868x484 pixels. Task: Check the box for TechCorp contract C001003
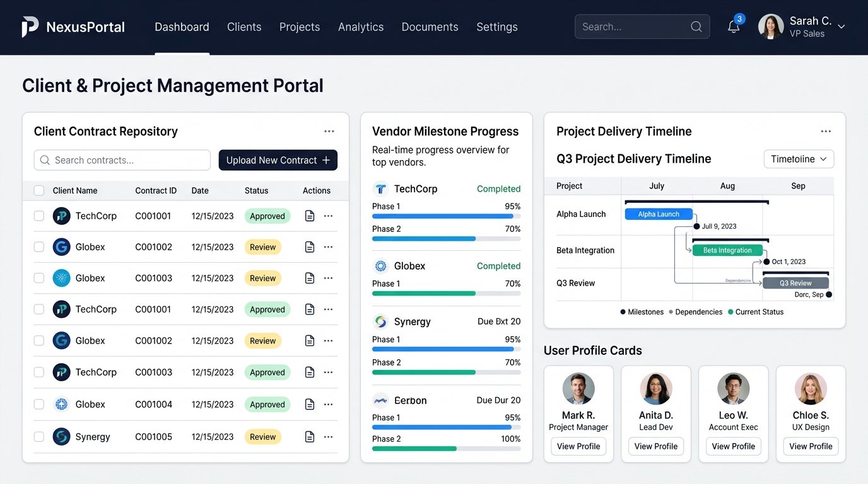39,372
